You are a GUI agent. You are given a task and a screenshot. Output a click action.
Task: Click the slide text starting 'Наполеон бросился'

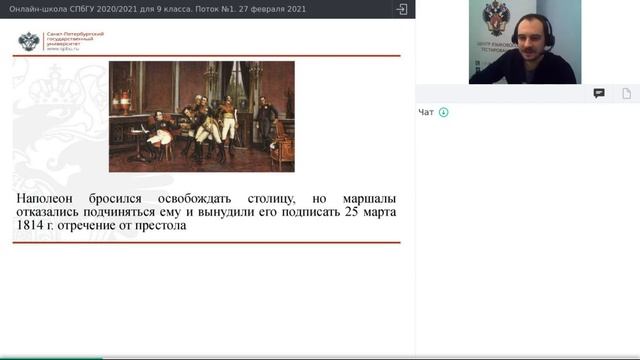(206, 212)
